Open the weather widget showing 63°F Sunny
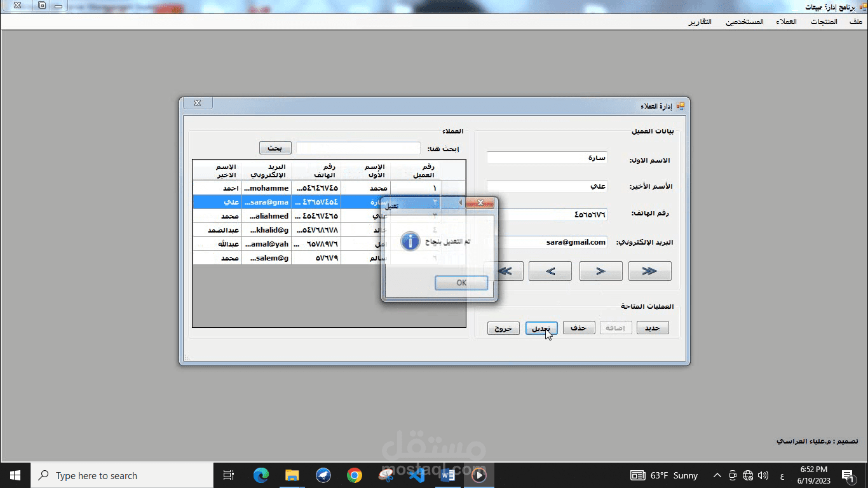The height and width of the screenshot is (488, 868). tap(664, 475)
